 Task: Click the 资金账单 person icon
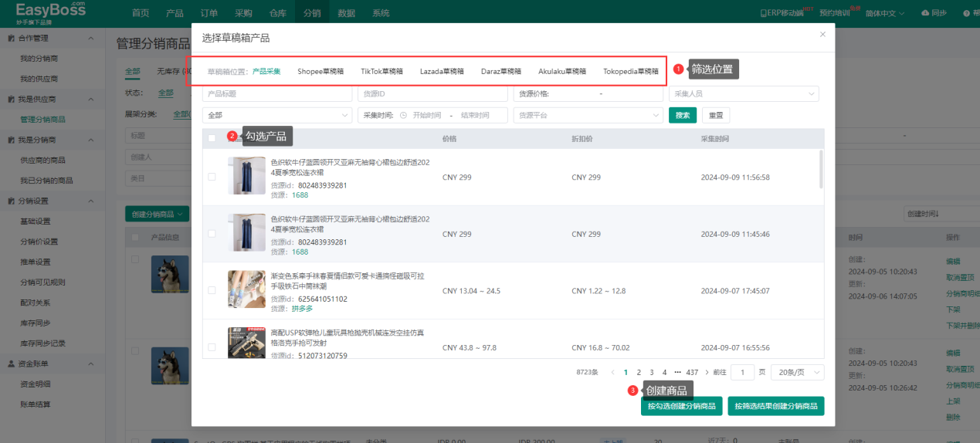click(x=11, y=364)
